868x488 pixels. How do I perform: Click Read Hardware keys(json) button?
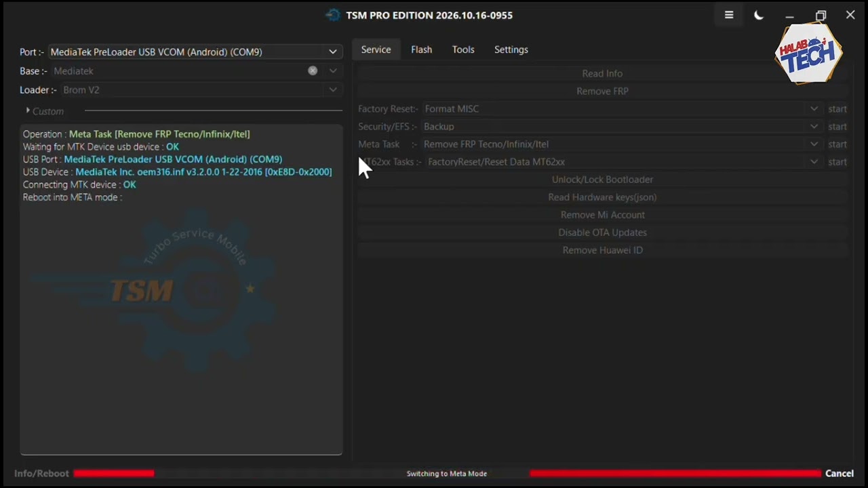tap(602, 197)
